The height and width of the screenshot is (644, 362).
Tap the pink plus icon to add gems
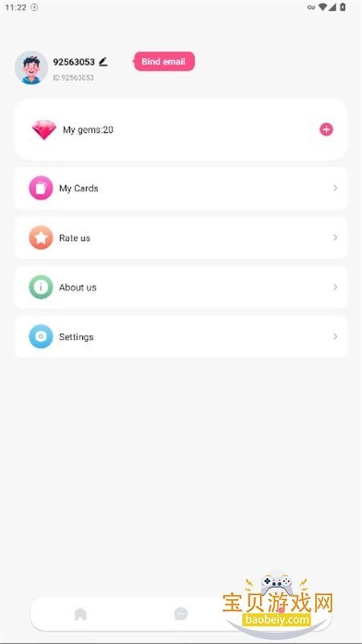click(327, 130)
